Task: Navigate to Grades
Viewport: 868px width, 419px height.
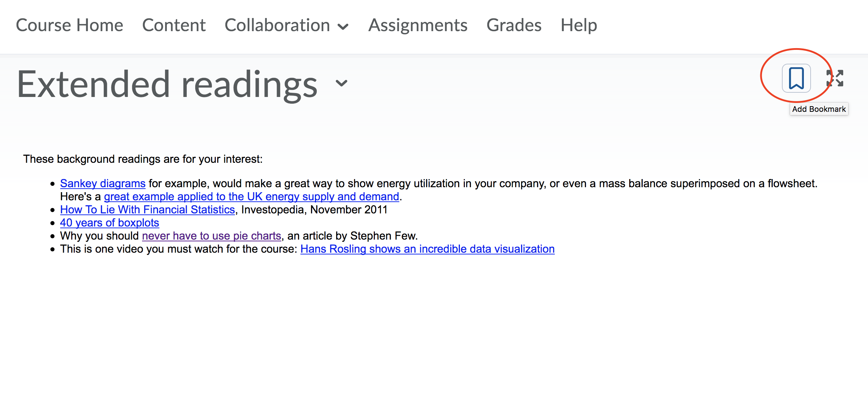Action: 514,25
